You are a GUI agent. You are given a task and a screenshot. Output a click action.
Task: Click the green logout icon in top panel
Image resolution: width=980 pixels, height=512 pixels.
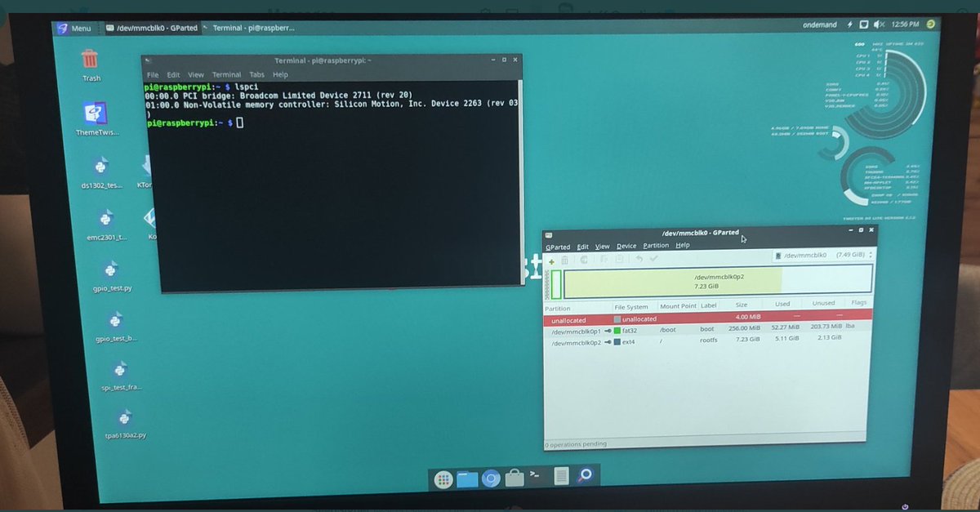pos(930,24)
